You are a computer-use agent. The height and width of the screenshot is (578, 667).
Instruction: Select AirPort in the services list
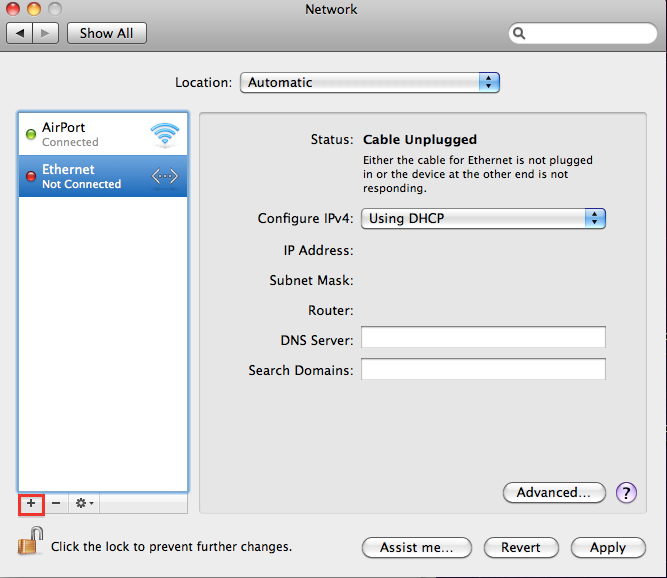click(x=90, y=134)
